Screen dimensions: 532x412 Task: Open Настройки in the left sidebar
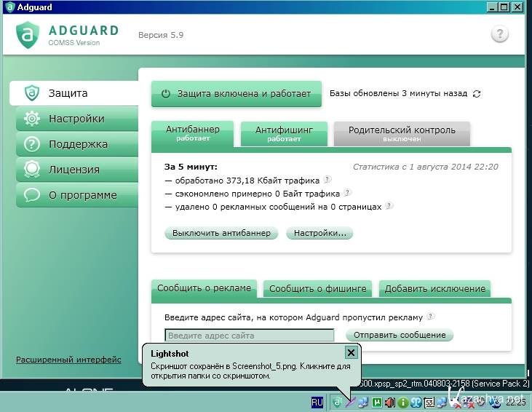click(x=76, y=119)
